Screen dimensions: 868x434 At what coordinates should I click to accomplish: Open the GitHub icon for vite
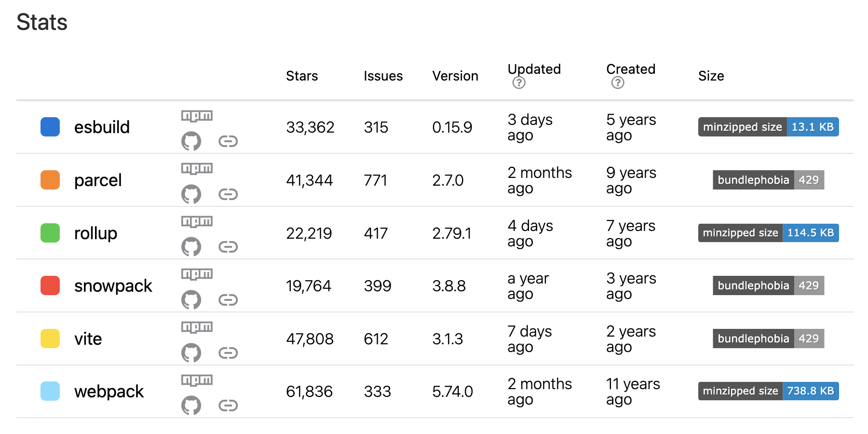(x=191, y=353)
